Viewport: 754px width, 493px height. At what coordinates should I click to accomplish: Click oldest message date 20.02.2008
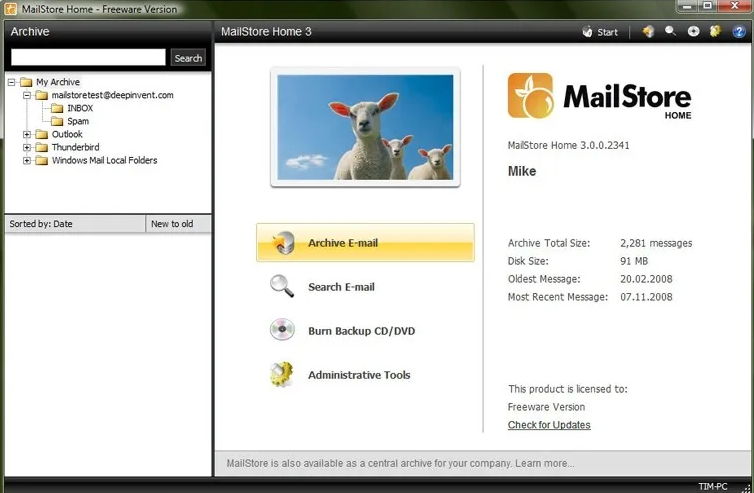646,279
